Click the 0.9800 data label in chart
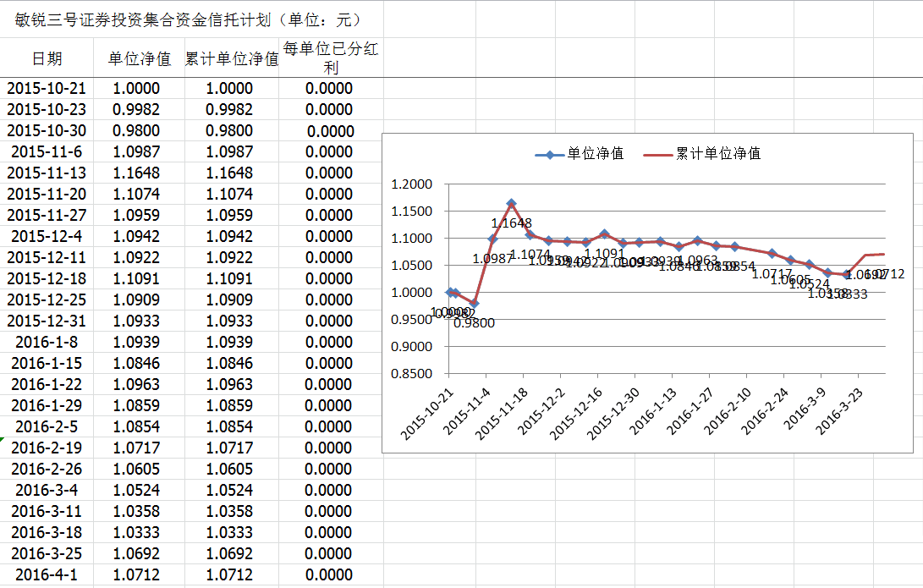 475,322
